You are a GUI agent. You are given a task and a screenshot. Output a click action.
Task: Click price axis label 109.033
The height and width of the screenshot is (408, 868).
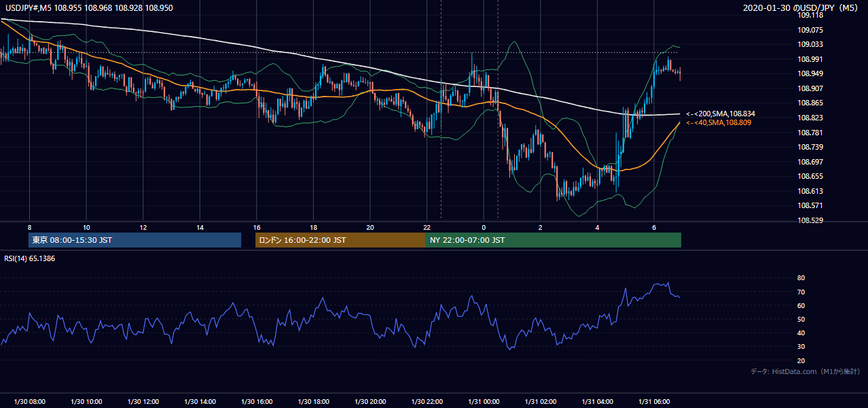coord(810,44)
